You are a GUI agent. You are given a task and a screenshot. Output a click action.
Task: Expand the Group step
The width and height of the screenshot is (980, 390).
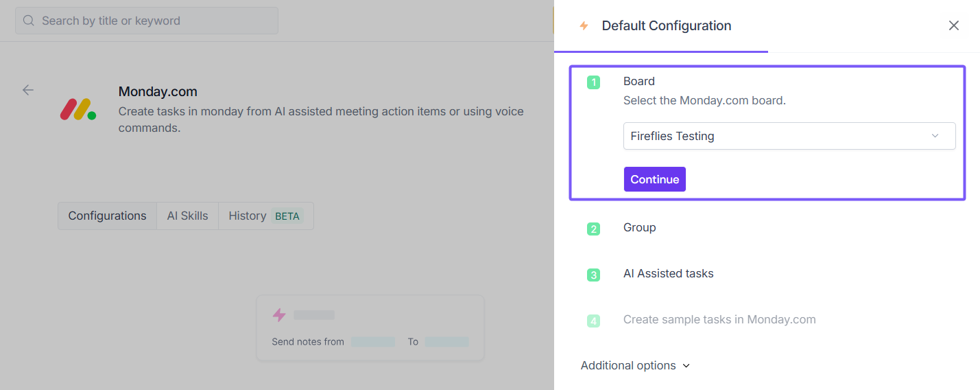click(639, 227)
